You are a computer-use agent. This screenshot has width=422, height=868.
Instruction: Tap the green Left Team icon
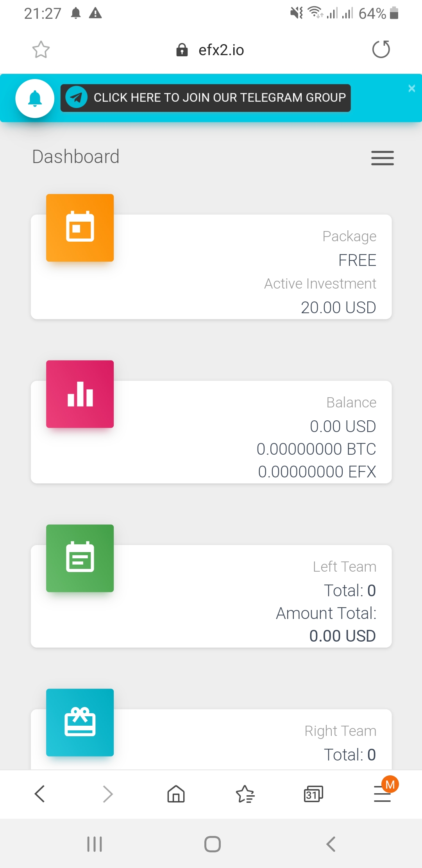click(x=80, y=558)
